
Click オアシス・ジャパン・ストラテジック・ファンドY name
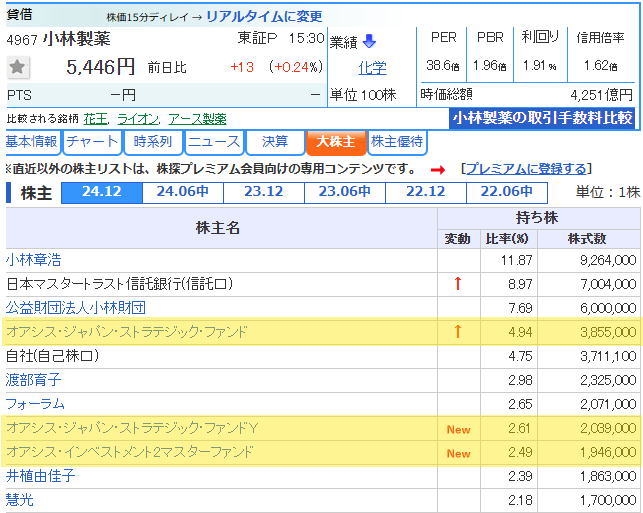click(x=132, y=428)
